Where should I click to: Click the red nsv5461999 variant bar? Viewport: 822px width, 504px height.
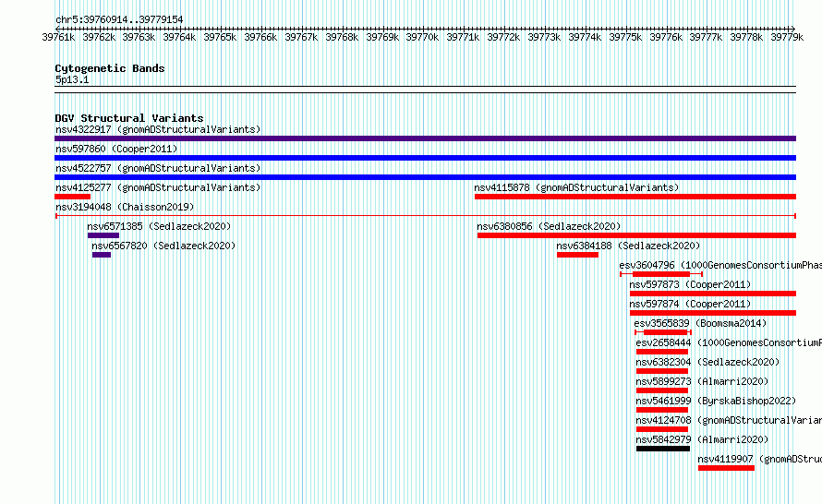pos(661,410)
